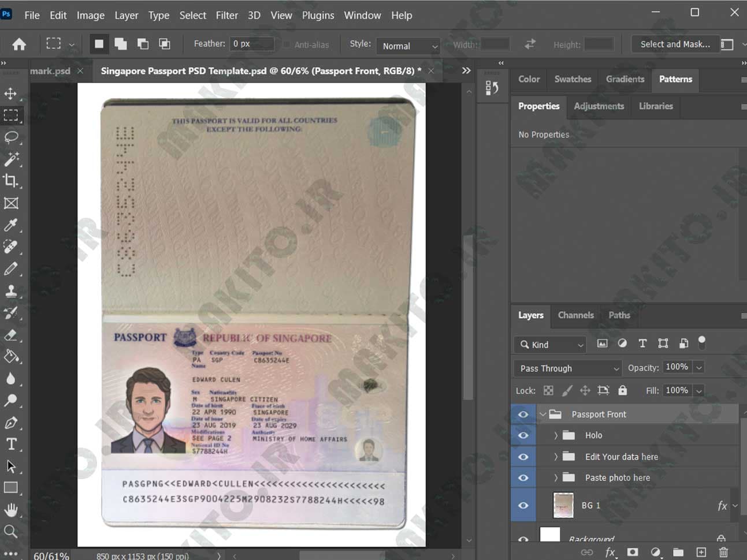Screen dimensions: 747x560
Task: Click Lock transparent pixels icon
Action: tap(548, 391)
